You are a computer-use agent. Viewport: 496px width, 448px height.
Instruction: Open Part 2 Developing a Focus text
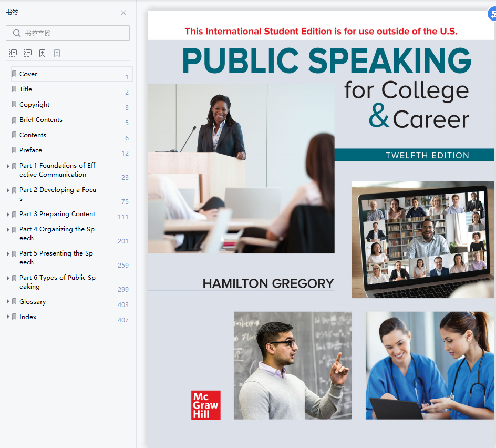(58, 194)
